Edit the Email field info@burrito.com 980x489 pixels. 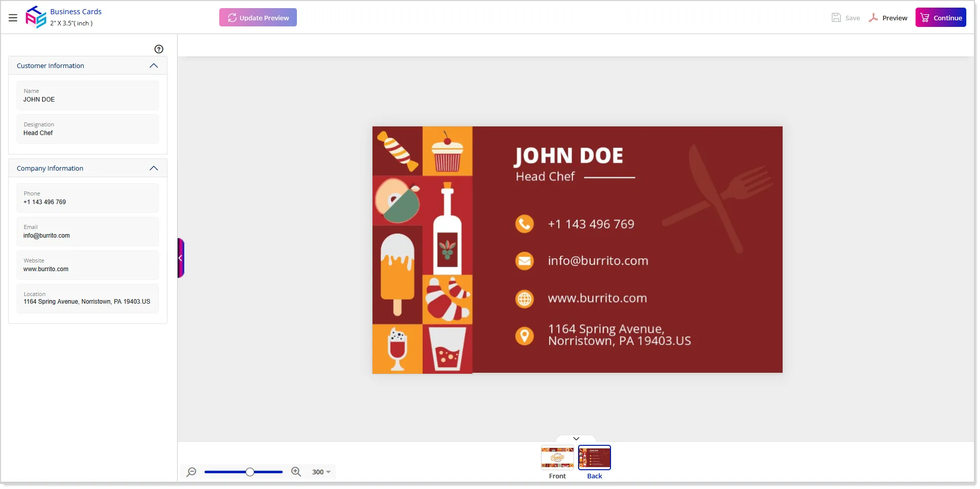coord(88,232)
